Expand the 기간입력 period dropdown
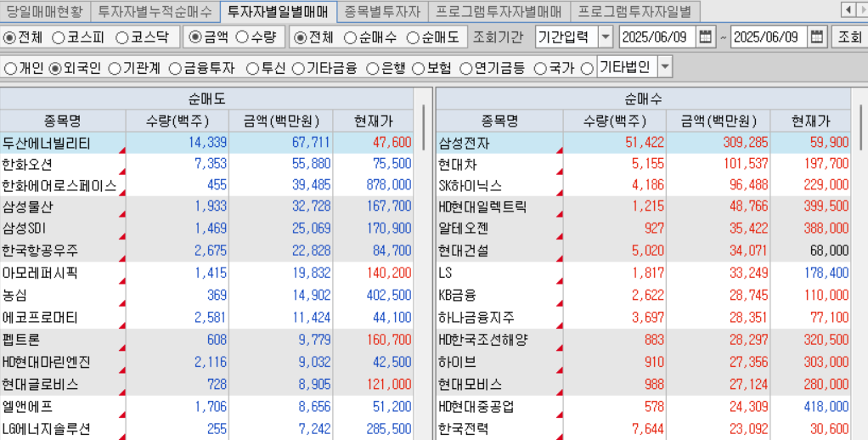This screenshot has width=868, height=440. pyautogui.click(x=606, y=37)
